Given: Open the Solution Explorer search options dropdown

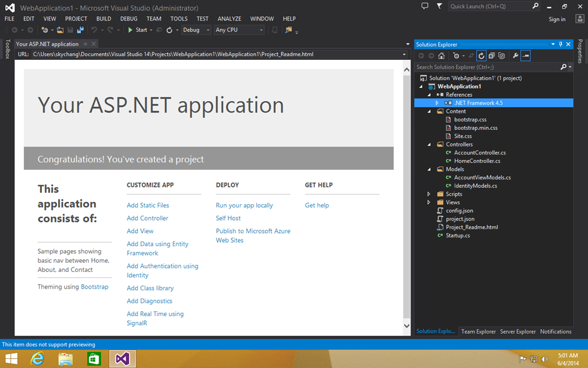Looking at the screenshot, I should pyautogui.click(x=570, y=67).
